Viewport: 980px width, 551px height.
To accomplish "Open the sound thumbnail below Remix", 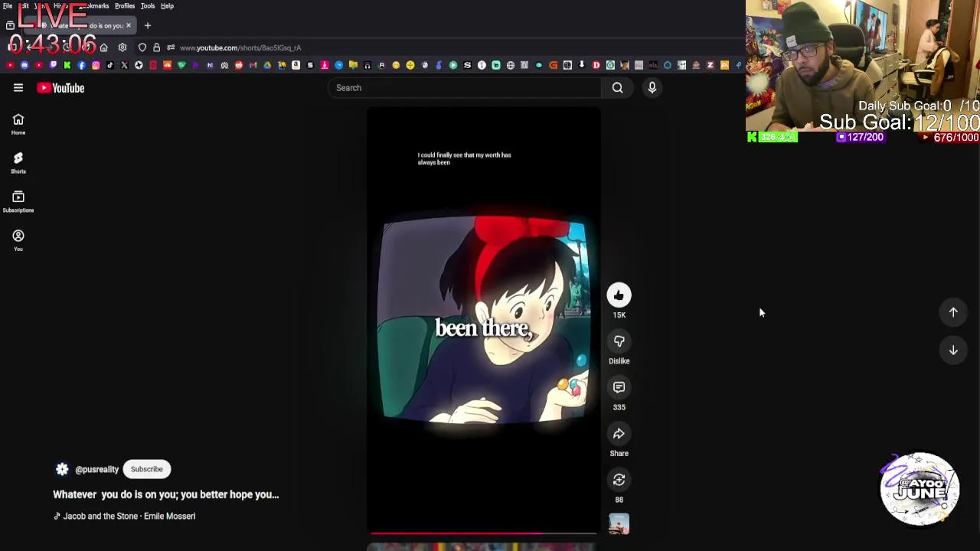I will pos(619,524).
